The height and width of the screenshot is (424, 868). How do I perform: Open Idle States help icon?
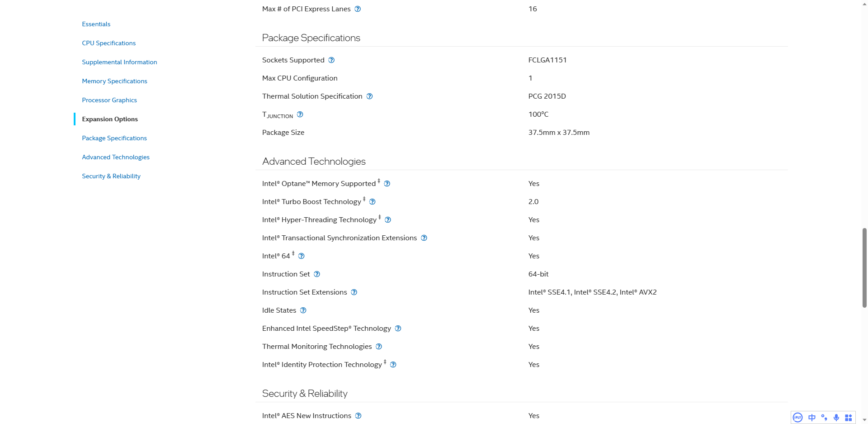point(303,310)
